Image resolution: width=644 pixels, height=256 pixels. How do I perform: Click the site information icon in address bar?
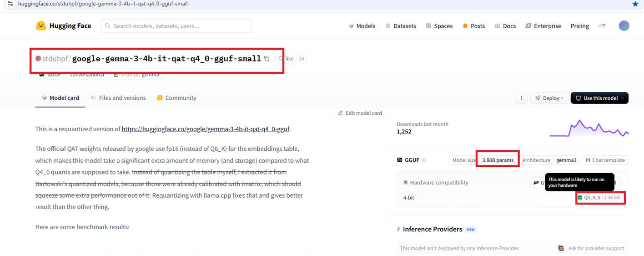coord(10,4)
